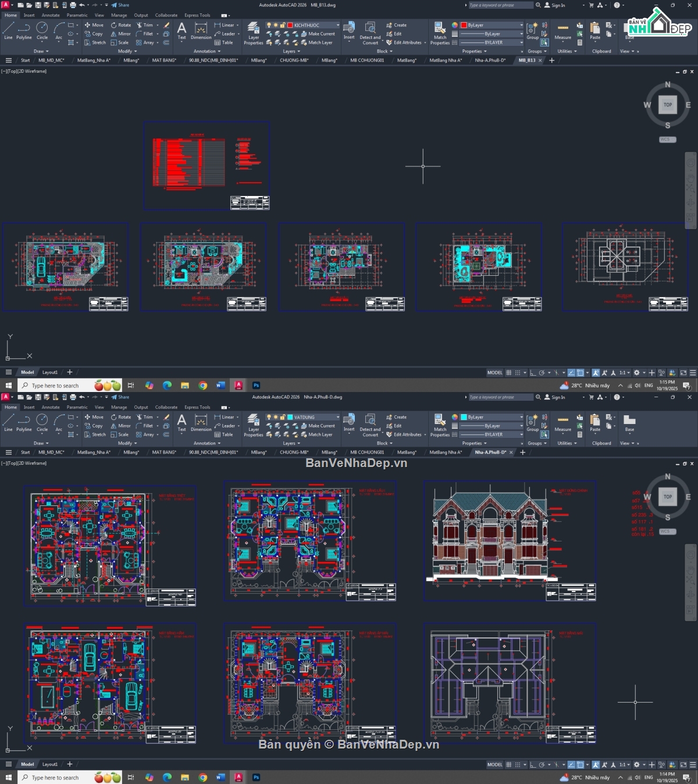
Task: Open the VATDUNG layer dropdown
Action: click(314, 417)
